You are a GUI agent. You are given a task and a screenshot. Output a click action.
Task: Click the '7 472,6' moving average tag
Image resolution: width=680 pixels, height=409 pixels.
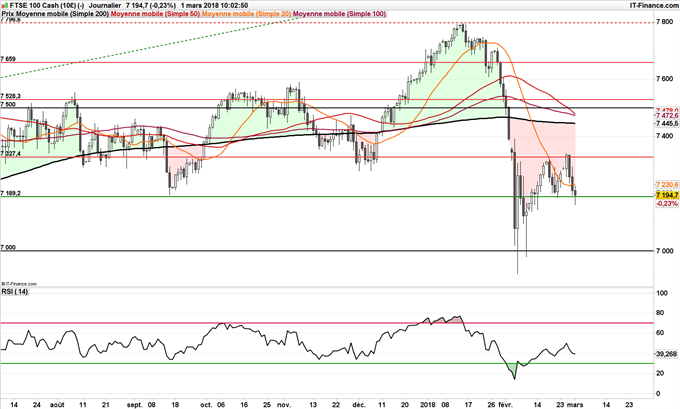pyautogui.click(x=667, y=116)
